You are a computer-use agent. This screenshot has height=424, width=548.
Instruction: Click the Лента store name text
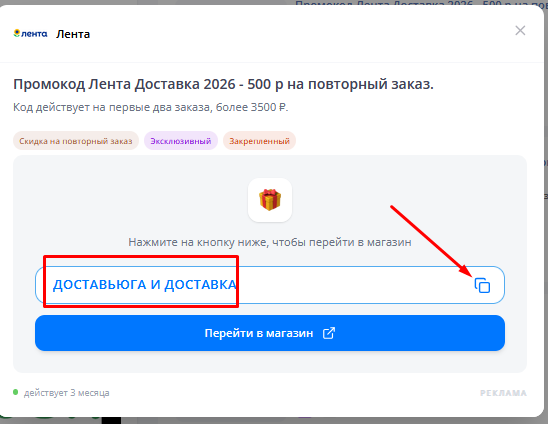(73, 34)
